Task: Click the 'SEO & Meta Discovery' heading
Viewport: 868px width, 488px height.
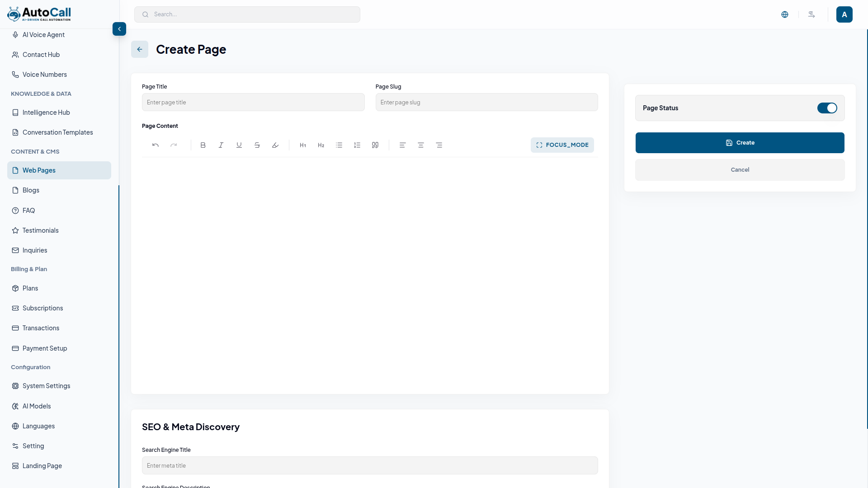Action: [x=191, y=427]
